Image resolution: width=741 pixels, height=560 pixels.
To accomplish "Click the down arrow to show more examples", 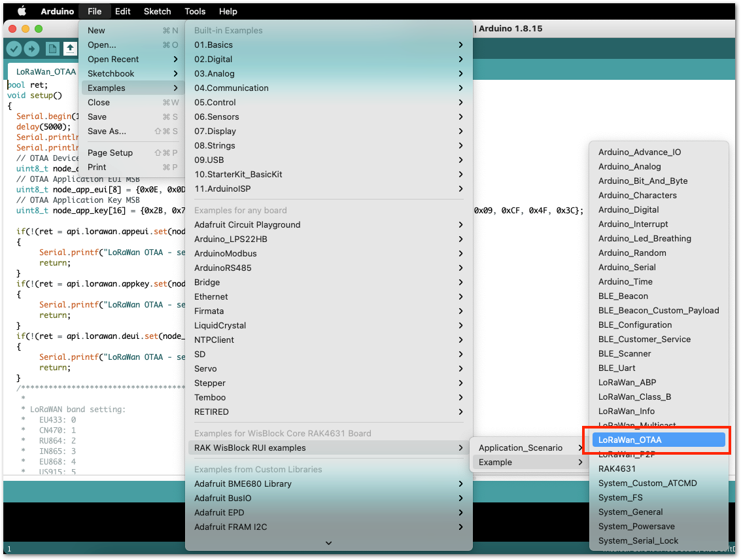I will (328, 543).
